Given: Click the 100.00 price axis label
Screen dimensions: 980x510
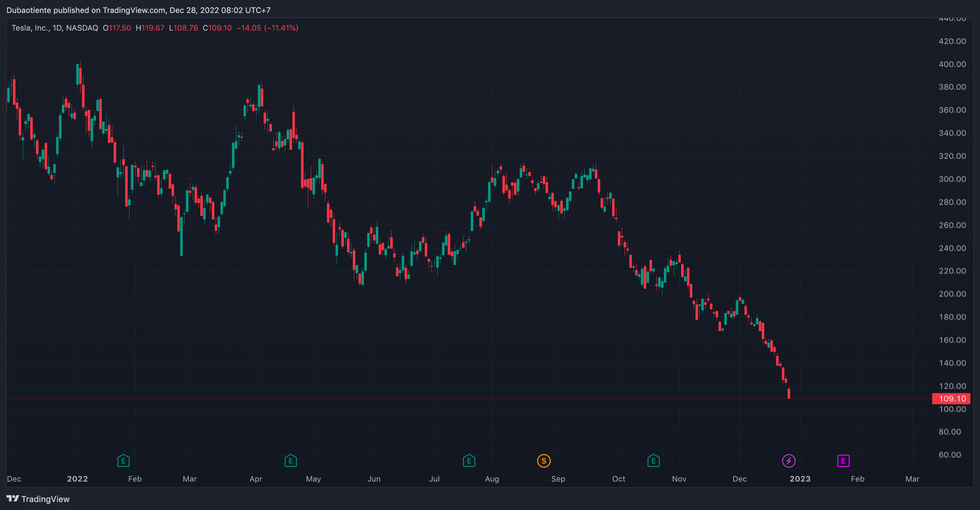Looking at the screenshot, I should (x=952, y=409).
